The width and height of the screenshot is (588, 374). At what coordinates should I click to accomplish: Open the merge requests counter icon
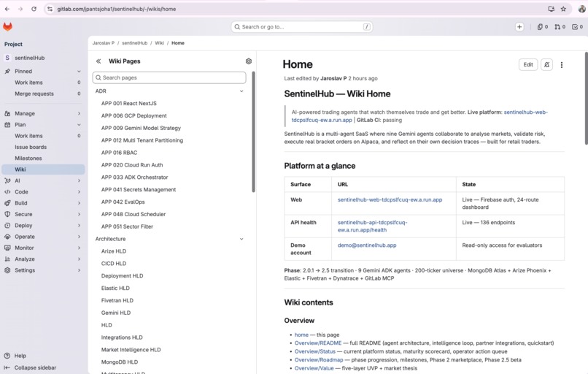pyautogui.click(x=560, y=26)
